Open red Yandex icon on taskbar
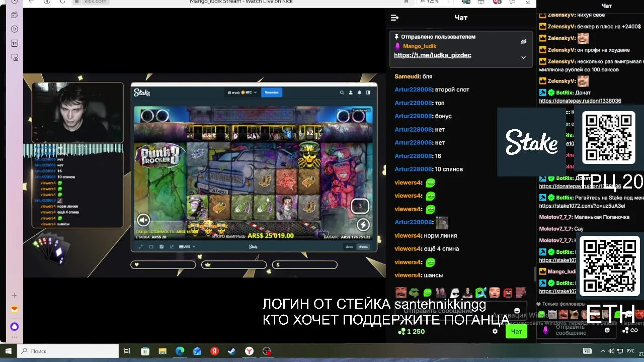The height and width of the screenshot is (362, 644). click(x=215, y=351)
